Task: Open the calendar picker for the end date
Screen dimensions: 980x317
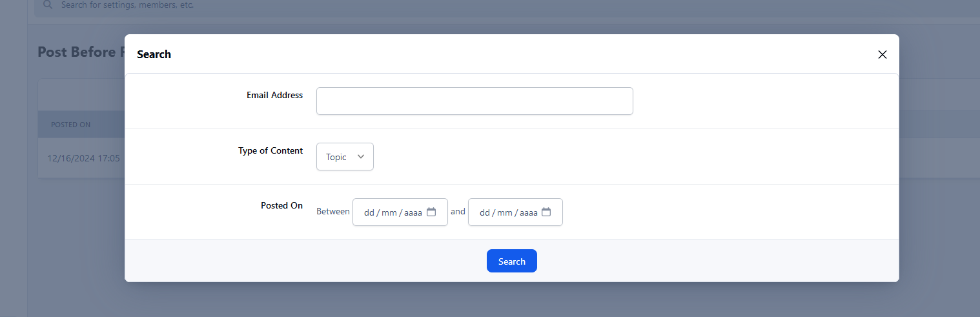Action: (546, 212)
